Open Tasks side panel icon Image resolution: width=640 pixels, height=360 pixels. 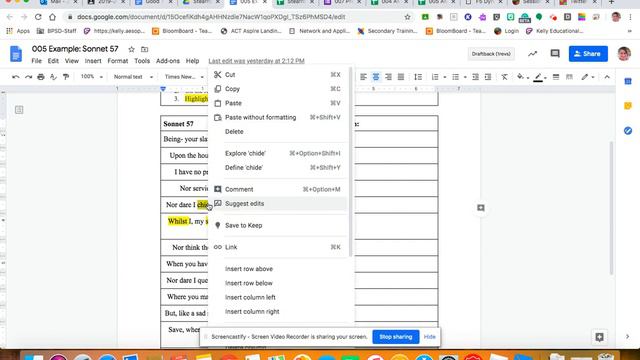(628, 131)
